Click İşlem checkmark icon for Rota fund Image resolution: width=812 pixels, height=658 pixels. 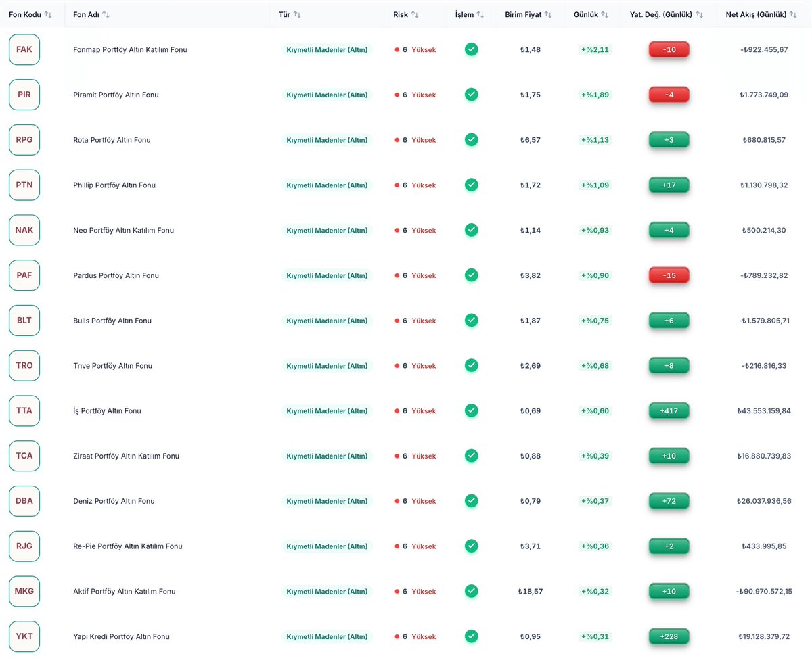(472, 139)
